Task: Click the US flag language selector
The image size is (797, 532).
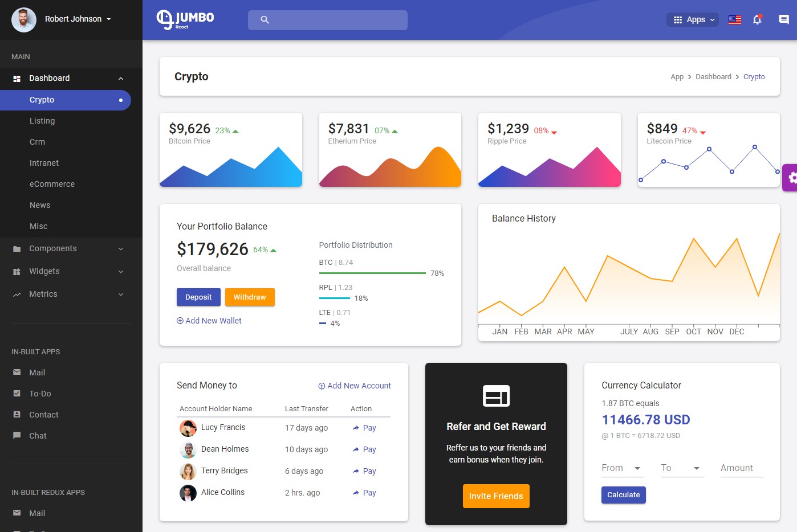Action: point(735,20)
